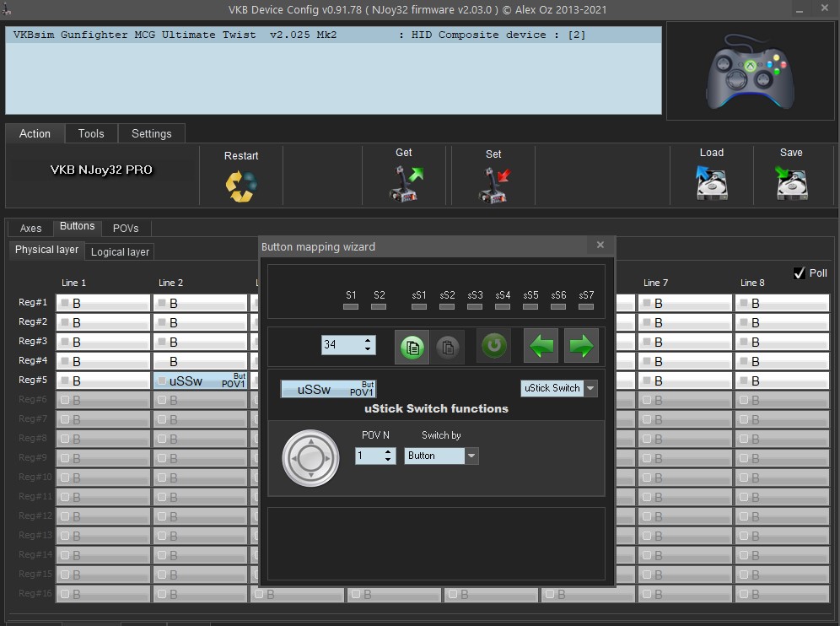840x626 pixels.
Task: Toggle the sS7 indicator
Action: point(586,306)
